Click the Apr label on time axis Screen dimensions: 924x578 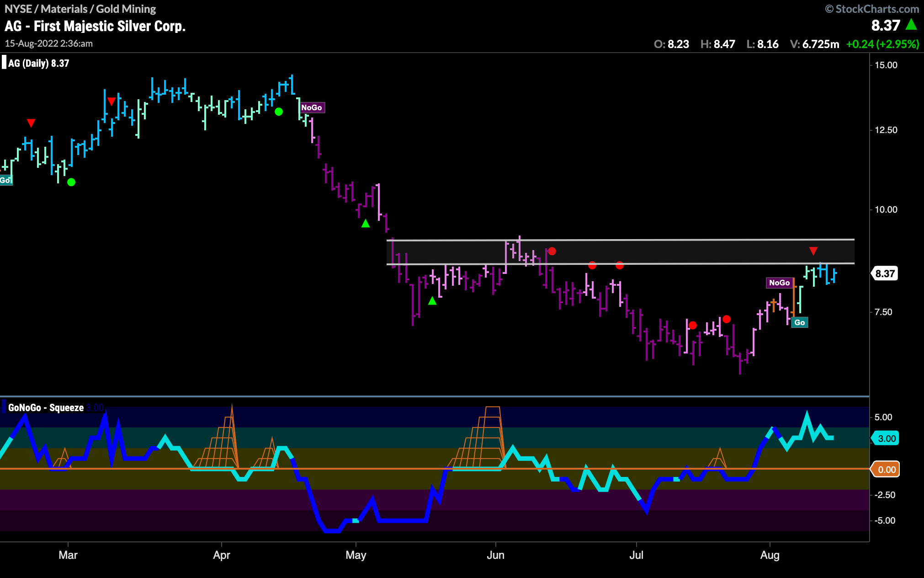[x=222, y=555]
